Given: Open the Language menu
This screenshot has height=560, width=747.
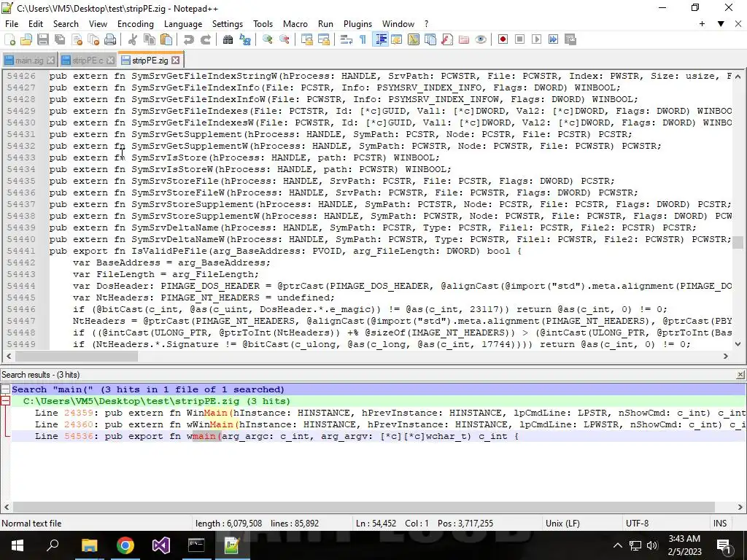Looking at the screenshot, I should click(x=183, y=24).
